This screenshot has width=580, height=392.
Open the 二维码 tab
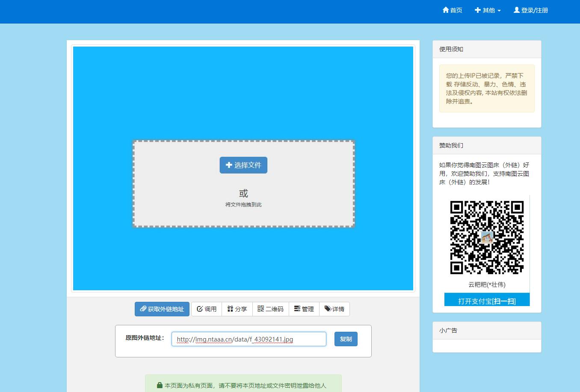270,309
